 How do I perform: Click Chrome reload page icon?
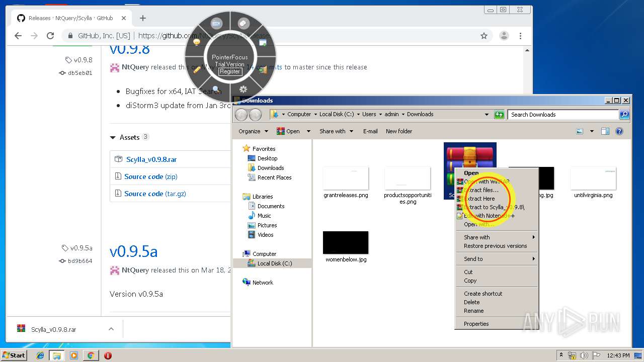pos(50,36)
